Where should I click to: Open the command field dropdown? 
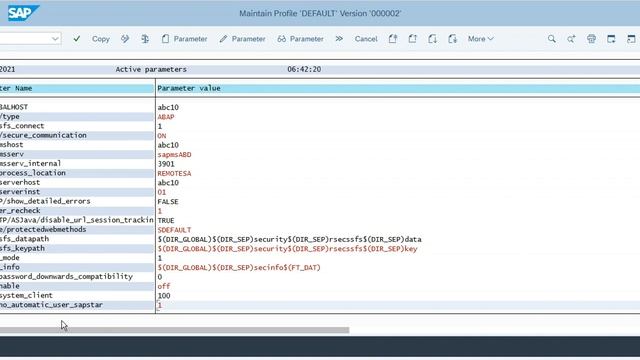point(55,39)
